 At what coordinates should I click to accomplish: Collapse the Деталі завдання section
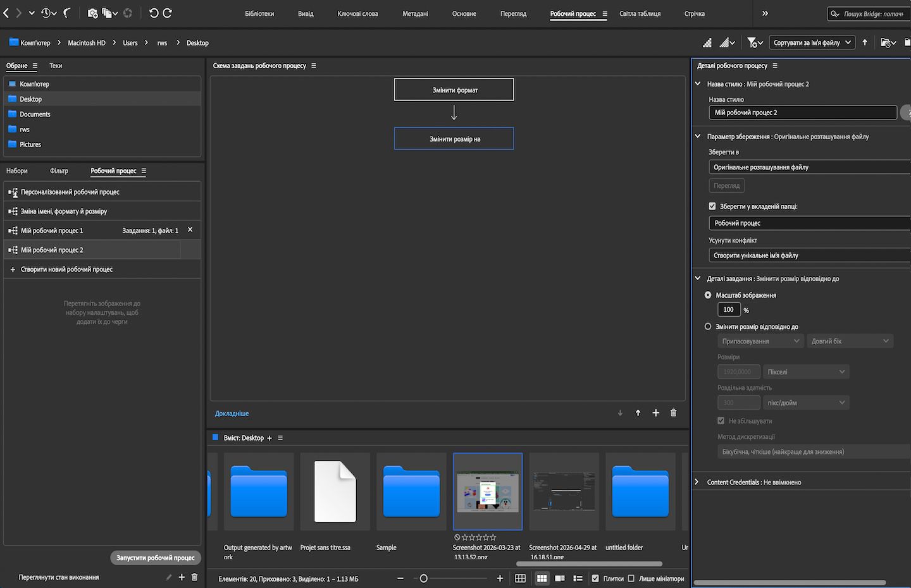click(x=698, y=278)
